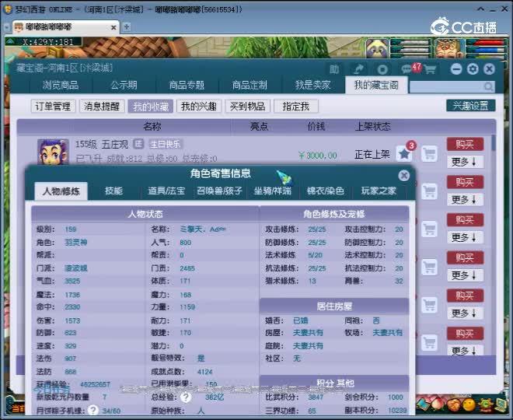Open 我的藏宝阁 tab
513x420 pixels.
click(376, 85)
